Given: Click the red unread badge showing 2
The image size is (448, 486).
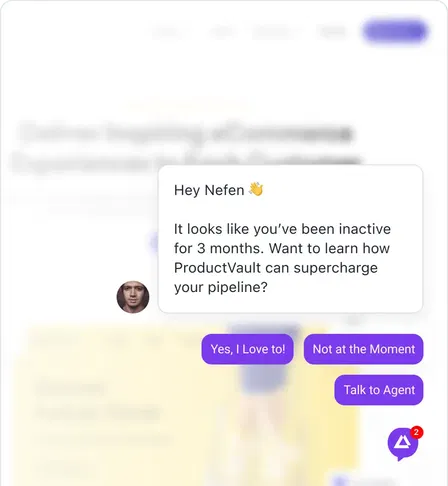Looking at the screenshot, I should [416, 432].
